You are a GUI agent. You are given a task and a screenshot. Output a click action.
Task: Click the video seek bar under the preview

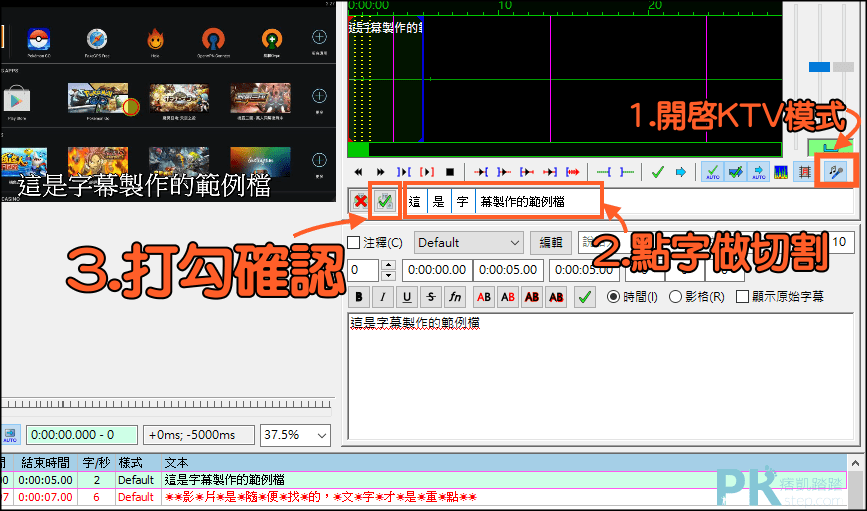(x=166, y=405)
